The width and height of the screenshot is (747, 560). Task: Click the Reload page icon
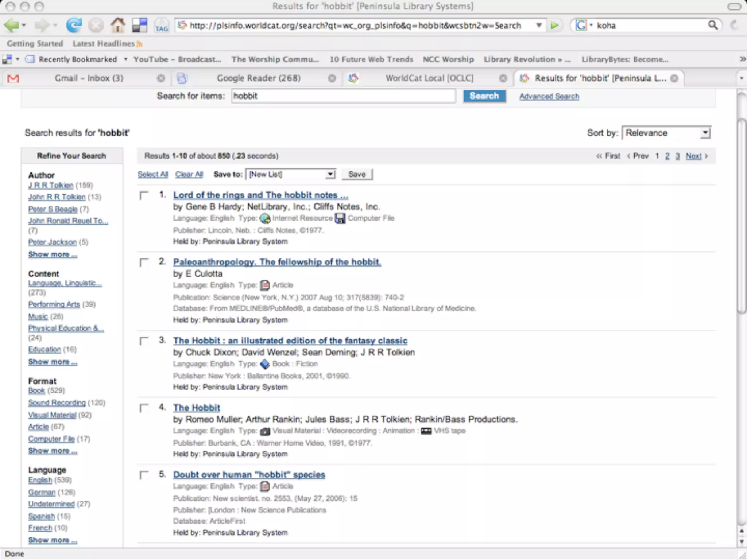[x=74, y=26]
